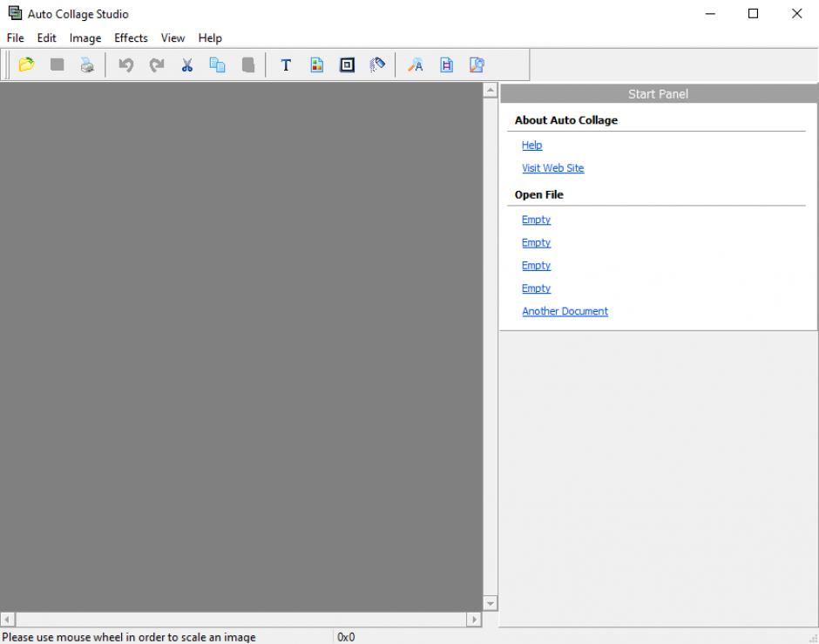Click the Help link in Start Panel
This screenshot has width=819, height=644.
coord(531,146)
